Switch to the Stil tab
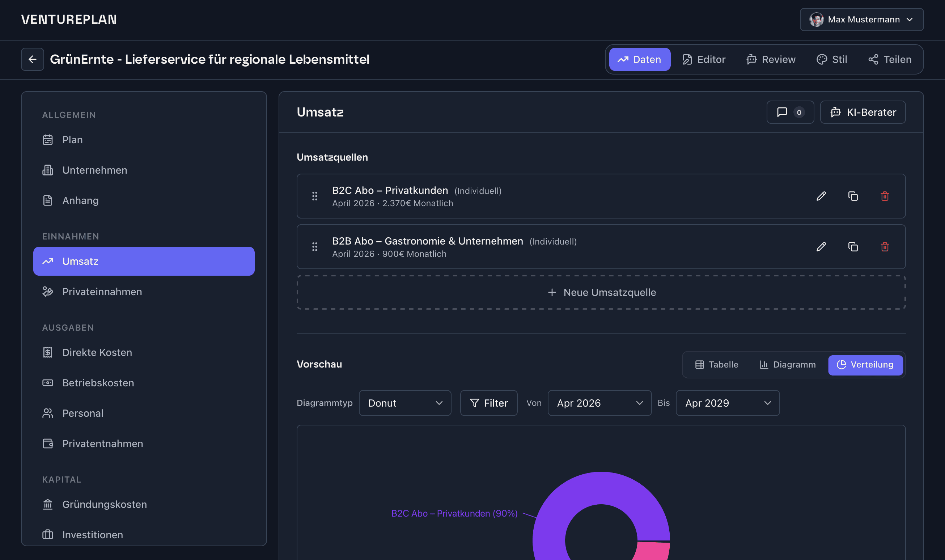Image resolution: width=945 pixels, height=560 pixels. click(x=832, y=59)
